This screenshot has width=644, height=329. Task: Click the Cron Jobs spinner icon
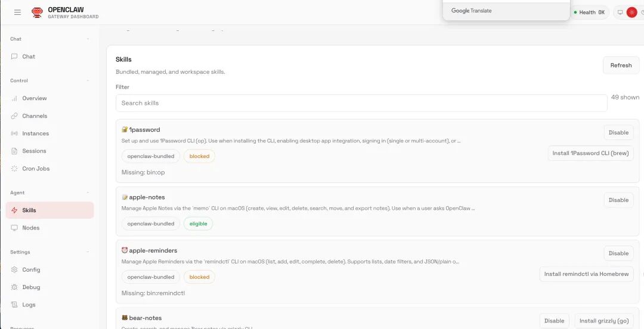click(x=14, y=169)
